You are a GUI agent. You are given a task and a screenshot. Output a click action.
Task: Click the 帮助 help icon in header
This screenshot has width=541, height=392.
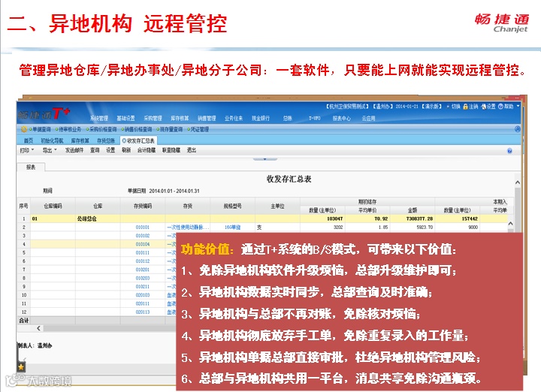tap(500, 107)
